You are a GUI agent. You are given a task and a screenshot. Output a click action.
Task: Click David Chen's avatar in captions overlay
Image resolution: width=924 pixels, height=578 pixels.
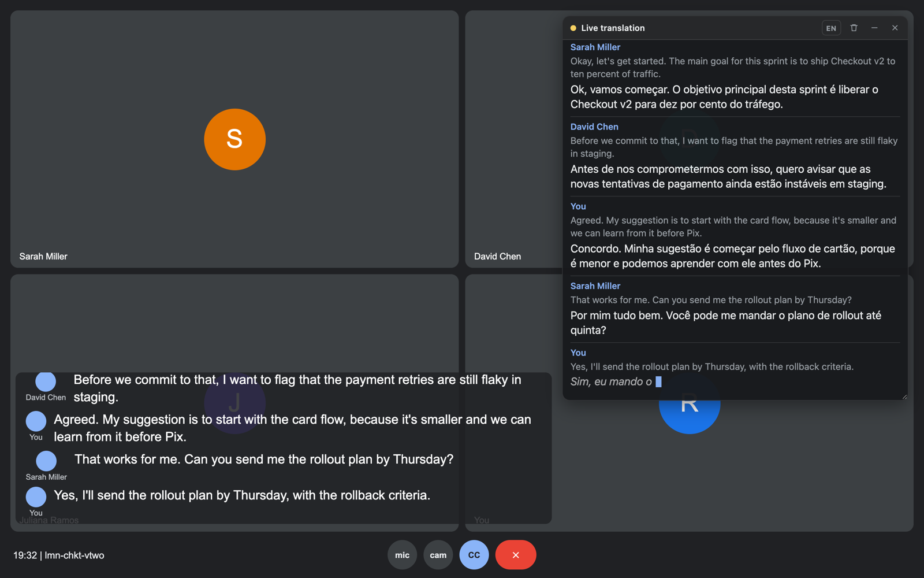pyautogui.click(x=46, y=381)
